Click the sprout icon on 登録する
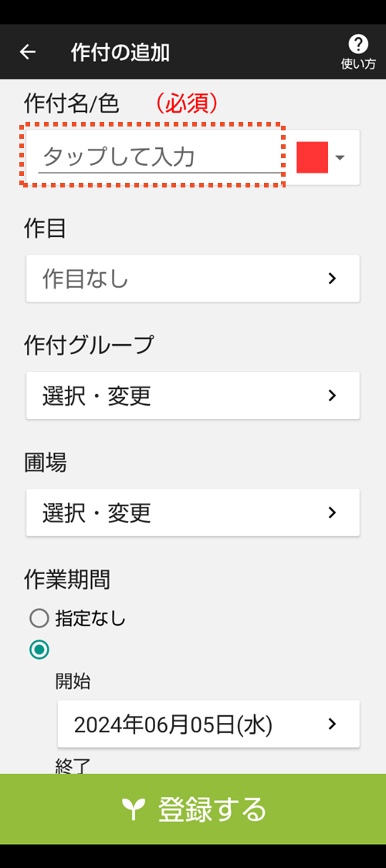Screen dimensions: 386x868 (133, 809)
